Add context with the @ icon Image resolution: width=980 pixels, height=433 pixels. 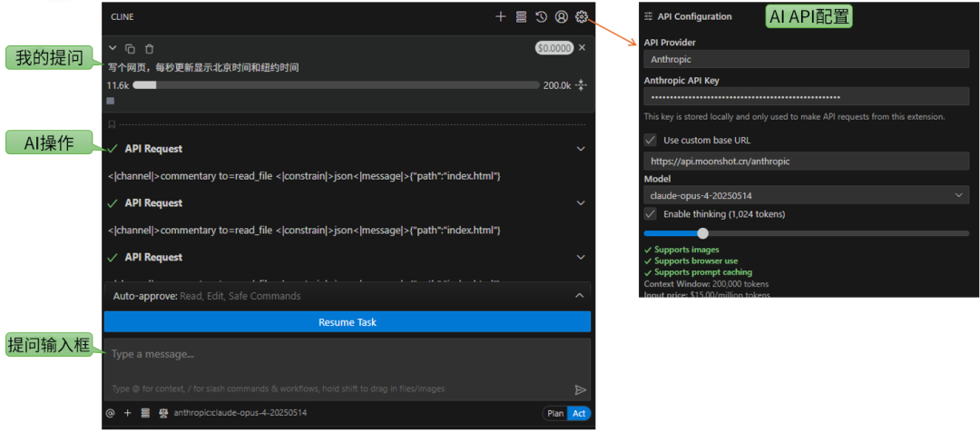tap(111, 413)
